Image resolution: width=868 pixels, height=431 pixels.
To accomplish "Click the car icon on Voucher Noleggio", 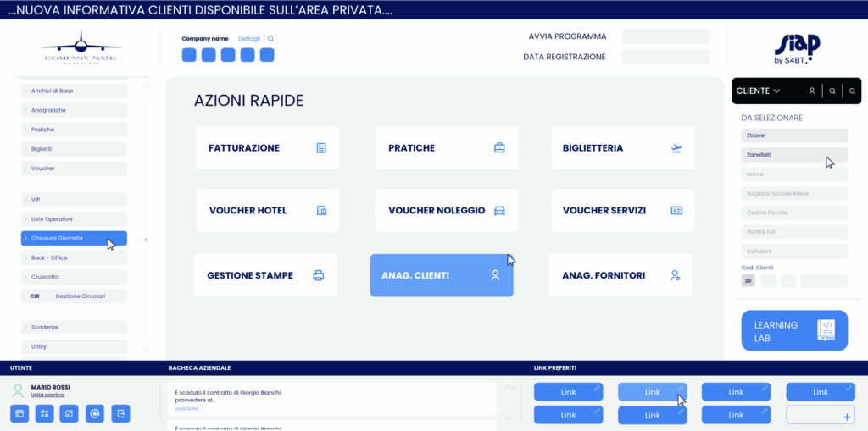I will [x=499, y=211].
